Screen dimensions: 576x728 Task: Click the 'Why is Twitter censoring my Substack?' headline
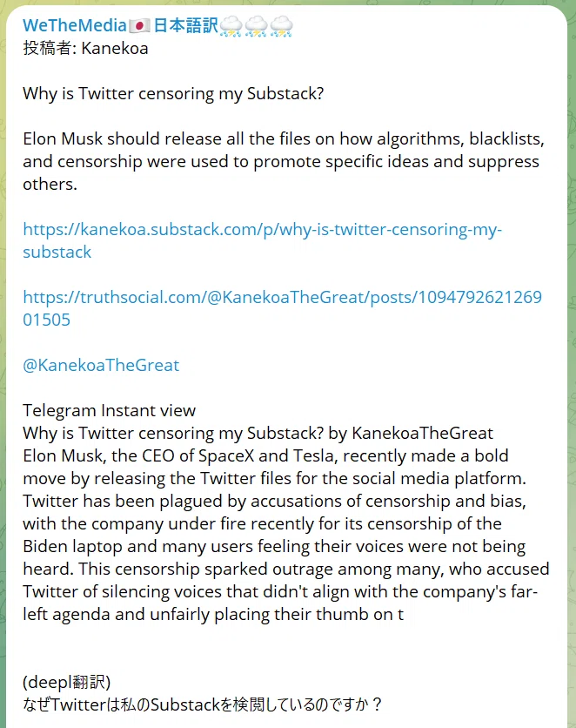(x=173, y=94)
